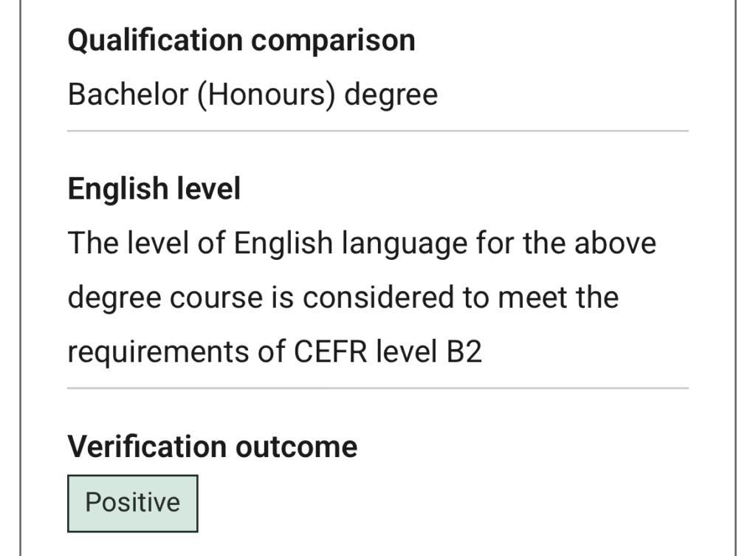The width and height of the screenshot is (756, 556).
Task: Click the Qualification comparison heading
Action: coord(241,40)
